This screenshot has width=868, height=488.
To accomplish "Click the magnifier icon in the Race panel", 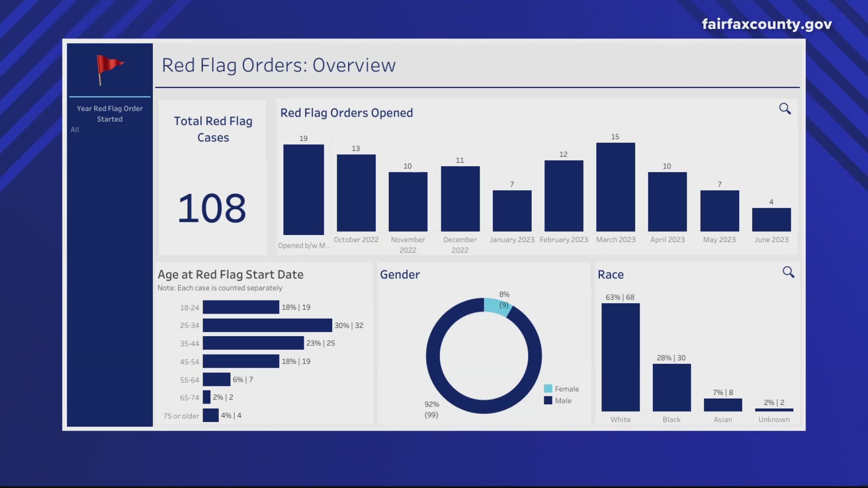I will [788, 272].
